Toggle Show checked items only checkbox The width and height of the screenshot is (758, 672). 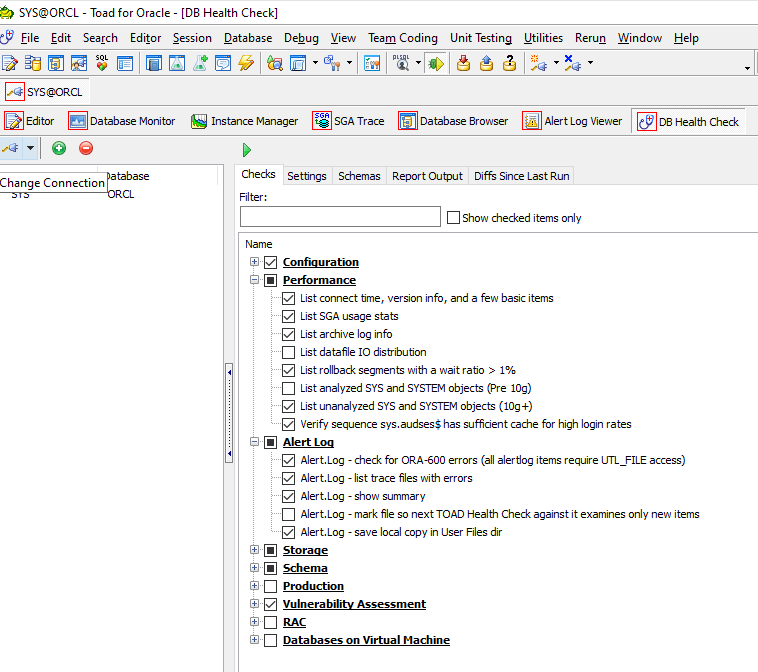pyautogui.click(x=453, y=218)
